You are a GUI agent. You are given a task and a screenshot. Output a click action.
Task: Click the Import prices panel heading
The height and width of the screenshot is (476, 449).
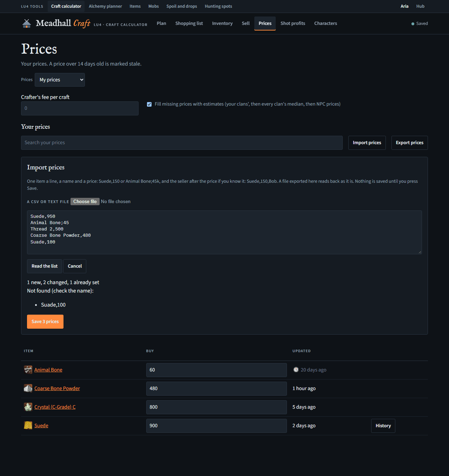tap(46, 167)
